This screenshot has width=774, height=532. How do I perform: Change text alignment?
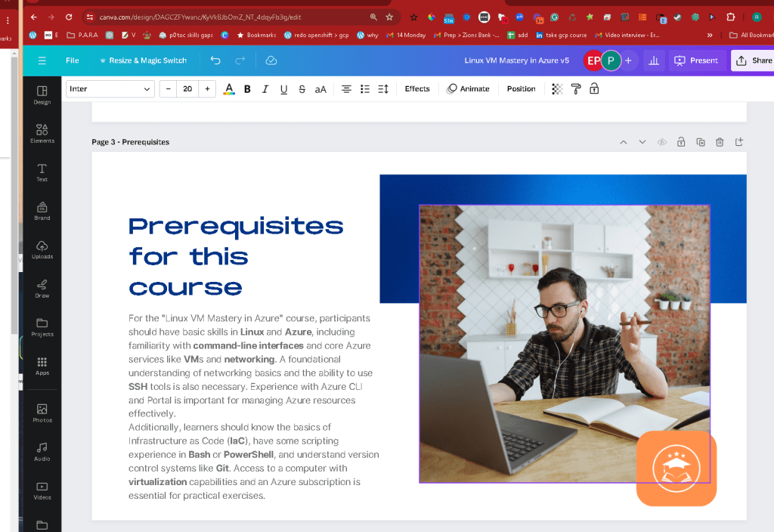tap(346, 89)
